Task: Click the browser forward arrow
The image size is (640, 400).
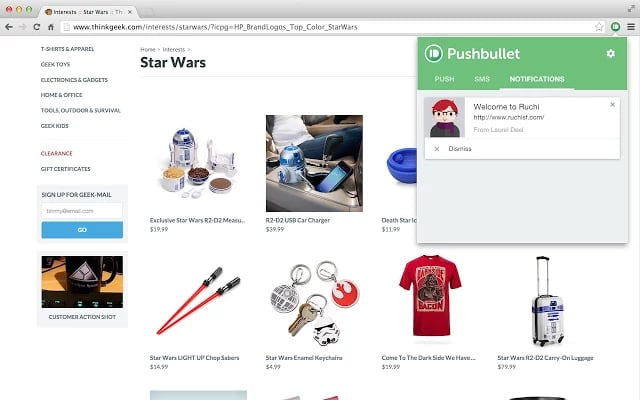Action: coord(23,27)
